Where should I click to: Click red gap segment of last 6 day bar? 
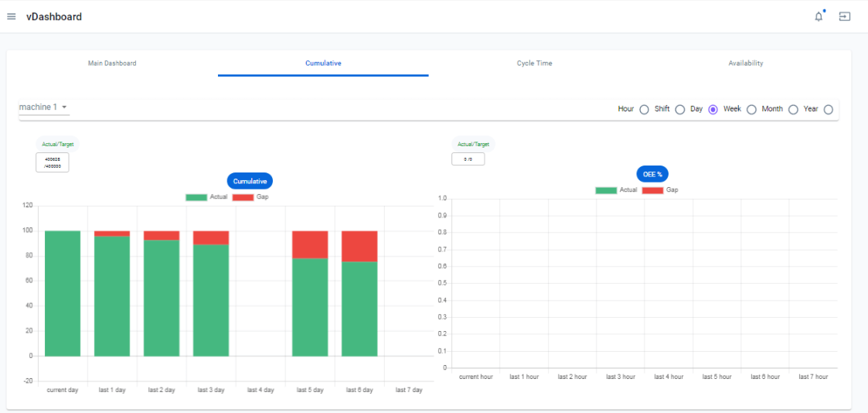point(359,247)
